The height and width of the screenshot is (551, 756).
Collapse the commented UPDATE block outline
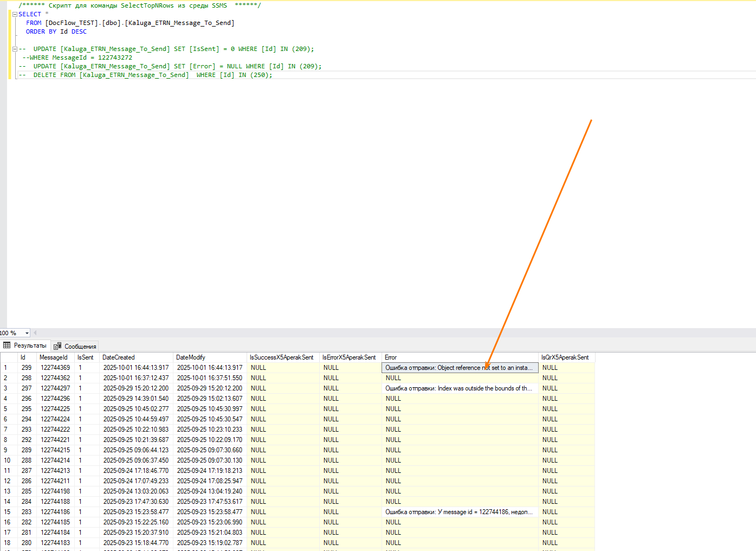[x=15, y=49]
